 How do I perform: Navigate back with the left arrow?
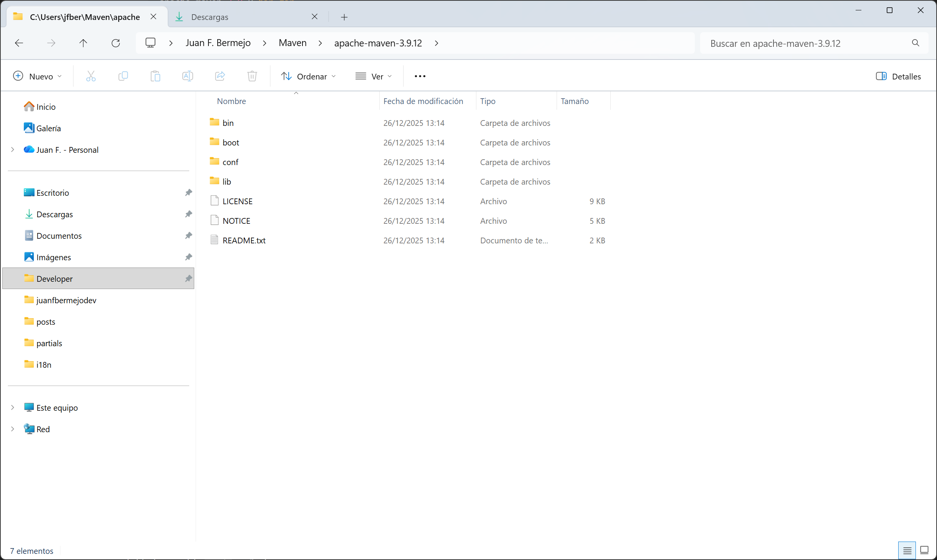[x=19, y=43]
